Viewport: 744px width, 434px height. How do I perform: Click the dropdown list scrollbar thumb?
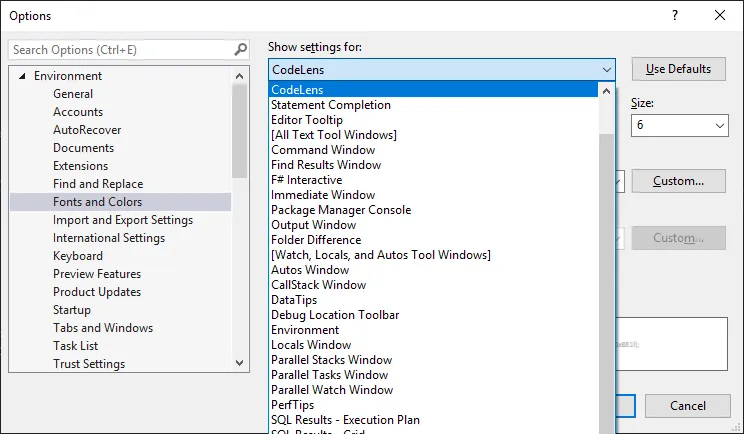(x=606, y=284)
